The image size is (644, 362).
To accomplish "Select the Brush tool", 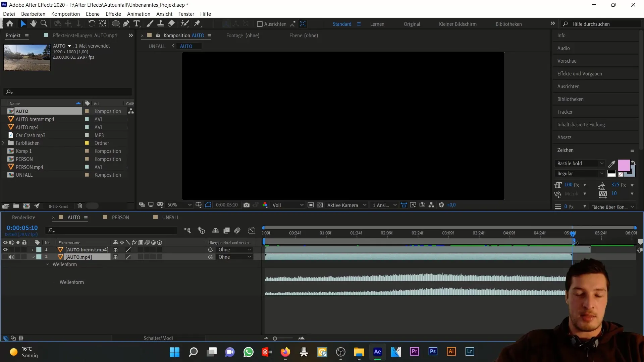I will [150, 24].
